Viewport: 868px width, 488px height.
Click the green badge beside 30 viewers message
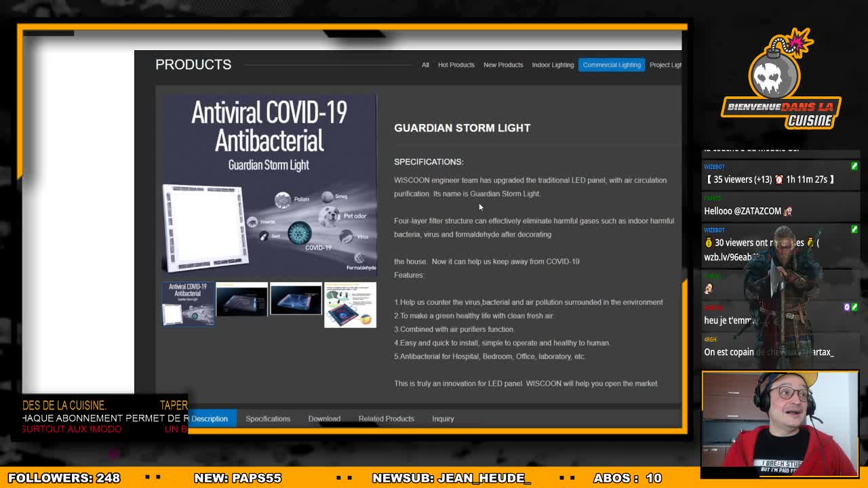(854, 230)
